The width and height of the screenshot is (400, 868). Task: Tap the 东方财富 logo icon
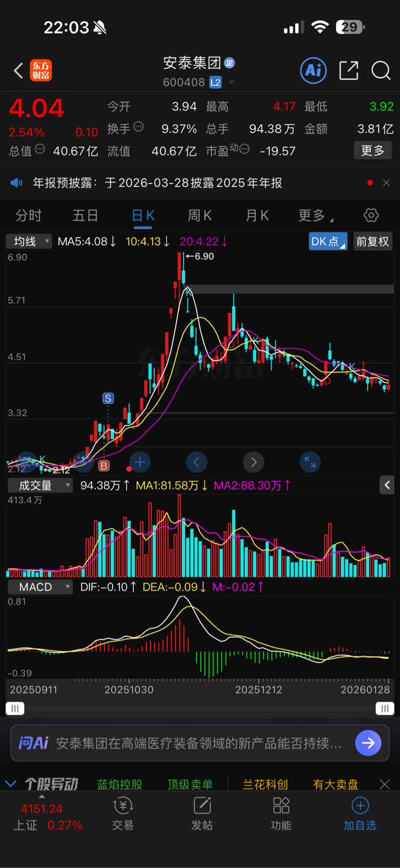pyautogui.click(x=41, y=70)
